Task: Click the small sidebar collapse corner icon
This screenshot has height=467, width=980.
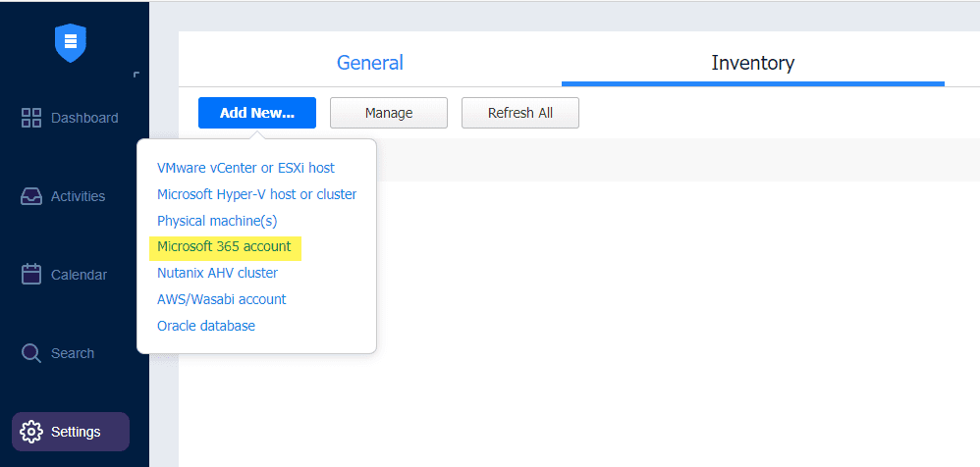Action: [x=136, y=75]
